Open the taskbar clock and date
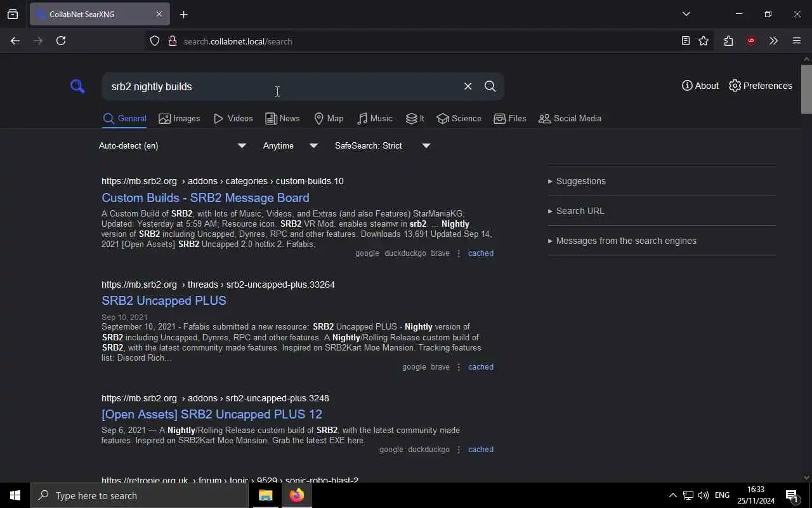This screenshot has height=508, width=812. point(756,495)
